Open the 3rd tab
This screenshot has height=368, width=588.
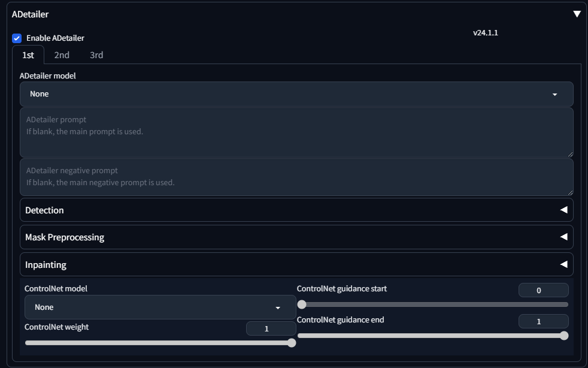96,55
